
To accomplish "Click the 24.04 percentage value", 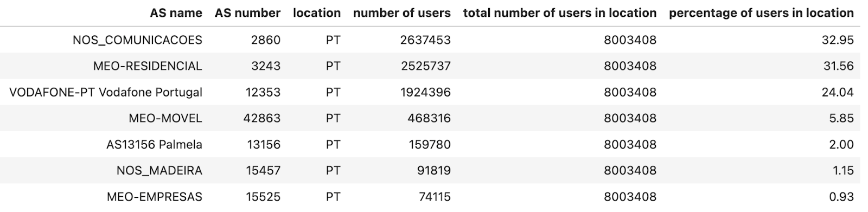I will pyautogui.click(x=838, y=92).
